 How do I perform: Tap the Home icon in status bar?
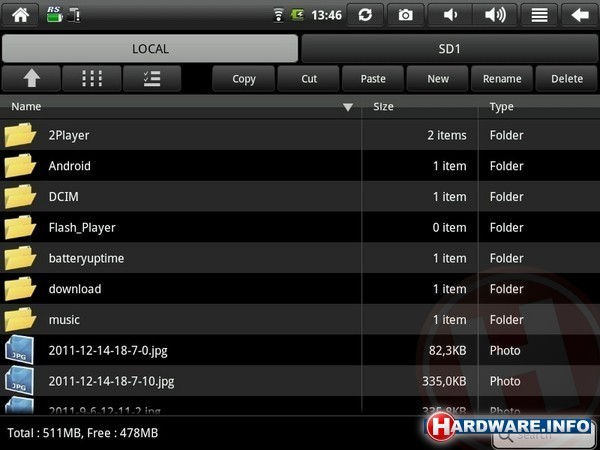point(20,15)
